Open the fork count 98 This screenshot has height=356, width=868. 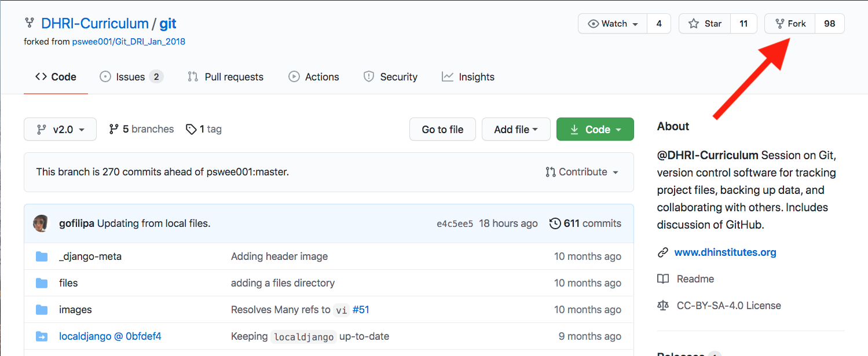tap(830, 24)
